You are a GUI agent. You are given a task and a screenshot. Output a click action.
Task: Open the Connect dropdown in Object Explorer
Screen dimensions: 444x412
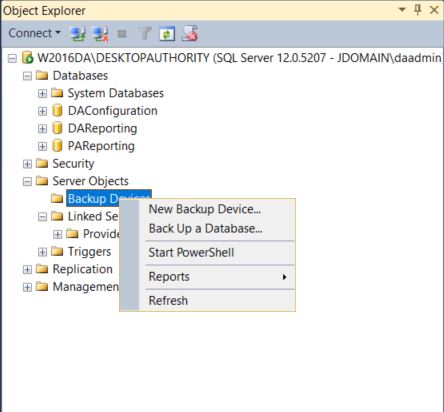tap(34, 33)
